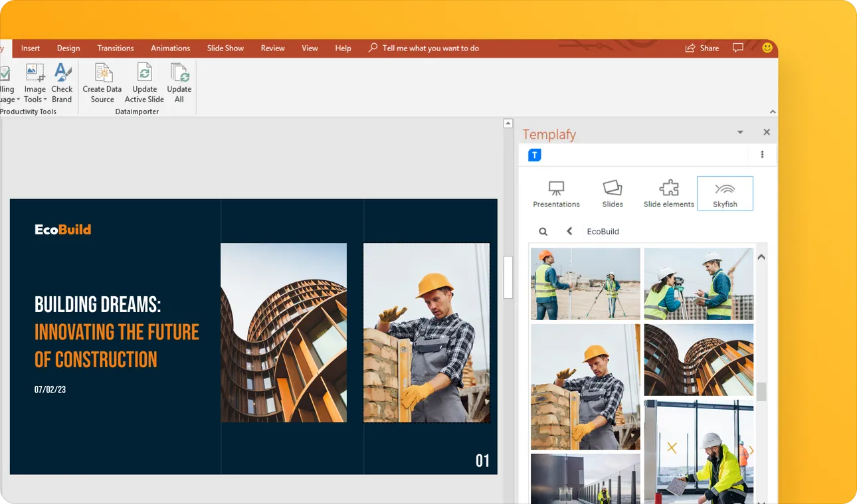Open the Templafy kebab menu

click(762, 155)
